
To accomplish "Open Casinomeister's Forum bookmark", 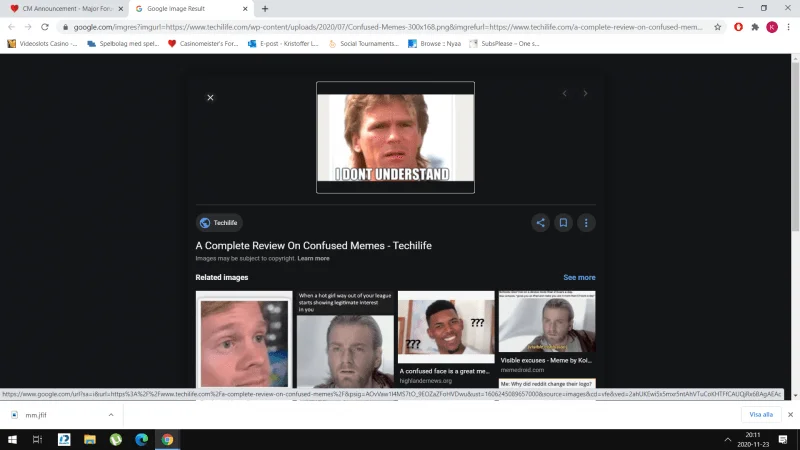I will [203, 44].
